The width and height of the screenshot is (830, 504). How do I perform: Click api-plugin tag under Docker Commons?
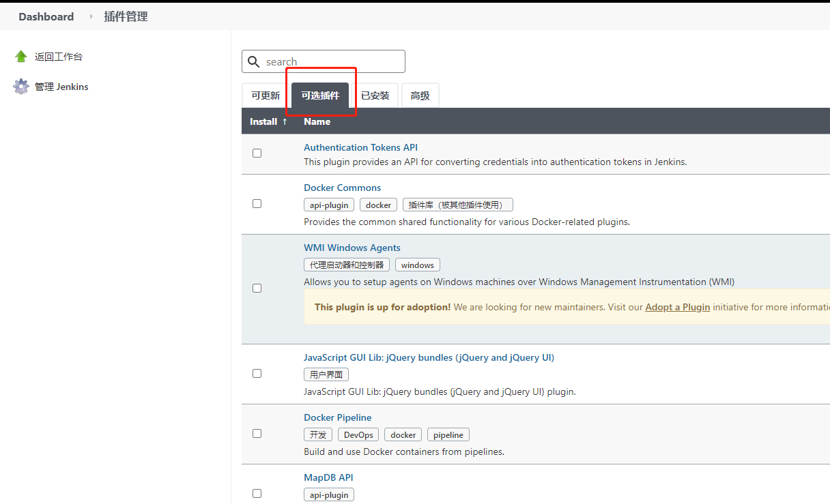pyautogui.click(x=329, y=205)
